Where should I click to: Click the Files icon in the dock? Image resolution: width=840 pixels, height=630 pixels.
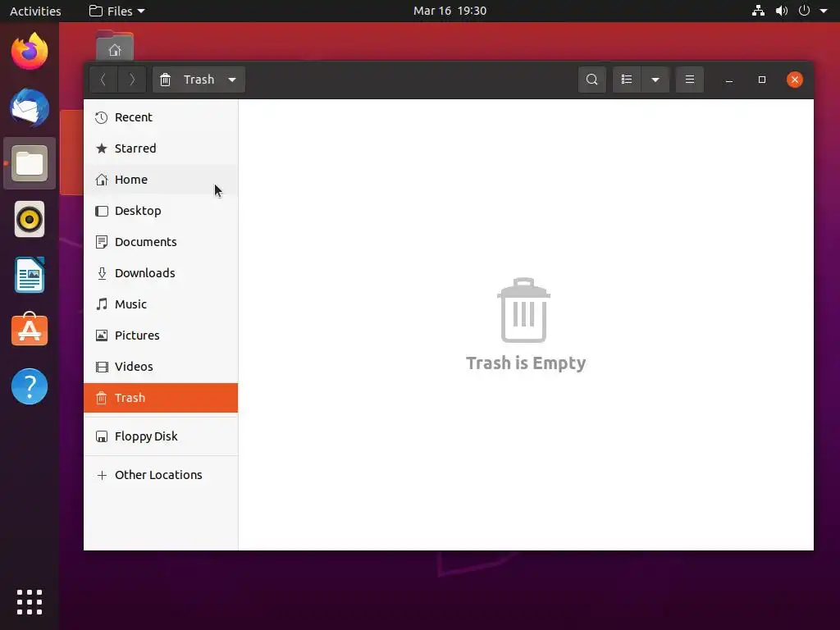(30, 163)
